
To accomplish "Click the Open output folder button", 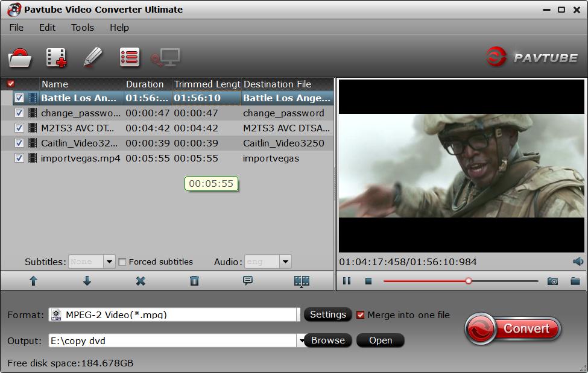I will pyautogui.click(x=381, y=340).
